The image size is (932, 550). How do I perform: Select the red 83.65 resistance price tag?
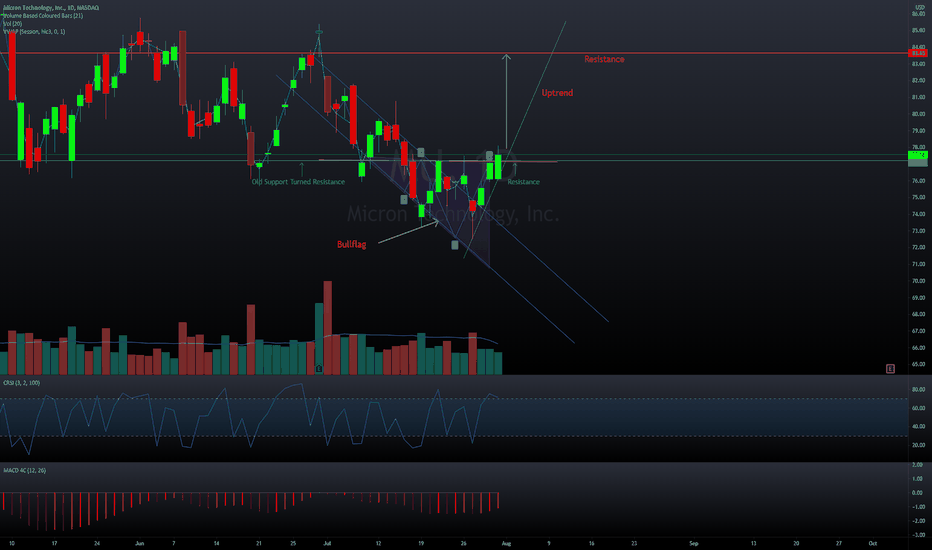tap(918, 53)
